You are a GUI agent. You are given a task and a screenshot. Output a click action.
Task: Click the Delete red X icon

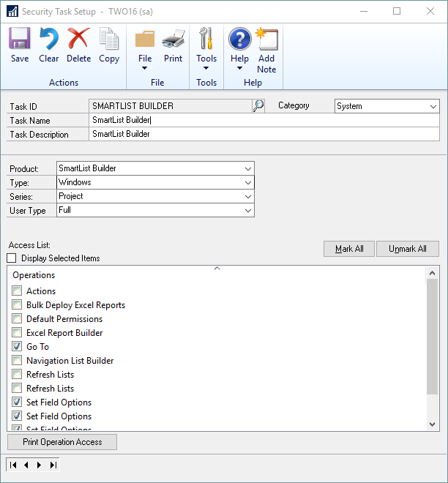(x=78, y=39)
